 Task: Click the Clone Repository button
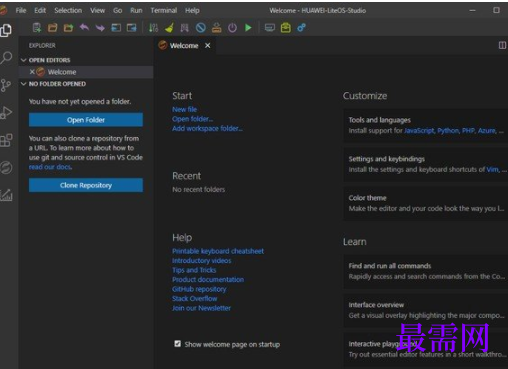tap(86, 185)
